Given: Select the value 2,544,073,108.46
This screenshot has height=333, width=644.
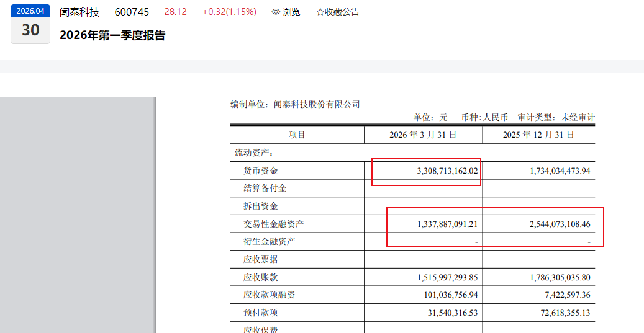Looking at the screenshot, I should point(550,224).
